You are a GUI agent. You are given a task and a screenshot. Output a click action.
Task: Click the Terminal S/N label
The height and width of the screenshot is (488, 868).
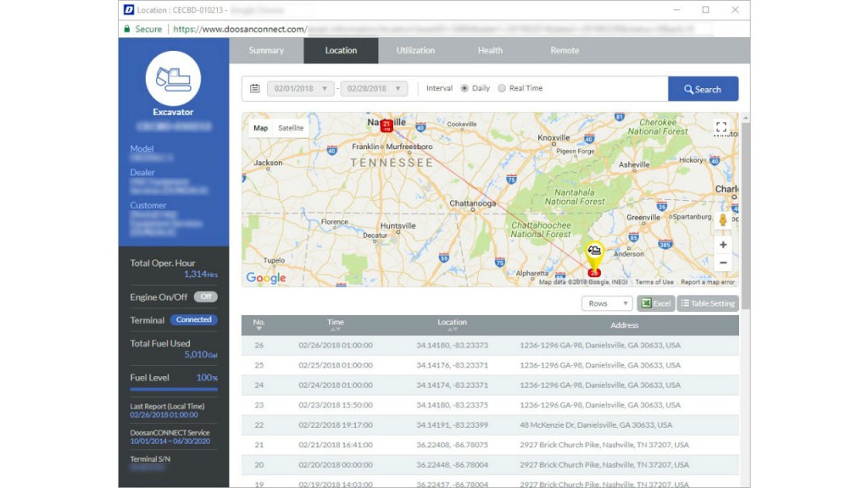pyautogui.click(x=150, y=459)
